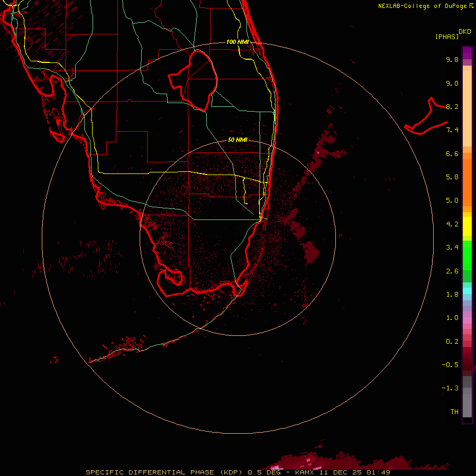Click the 7.4 scale label
Screen dimensions: 476x476
(452, 130)
